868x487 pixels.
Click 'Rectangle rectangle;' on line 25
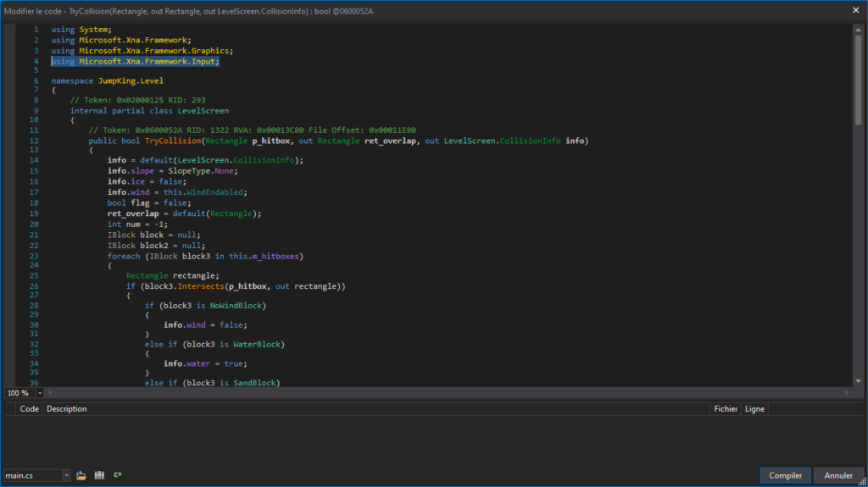pyautogui.click(x=172, y=275)
